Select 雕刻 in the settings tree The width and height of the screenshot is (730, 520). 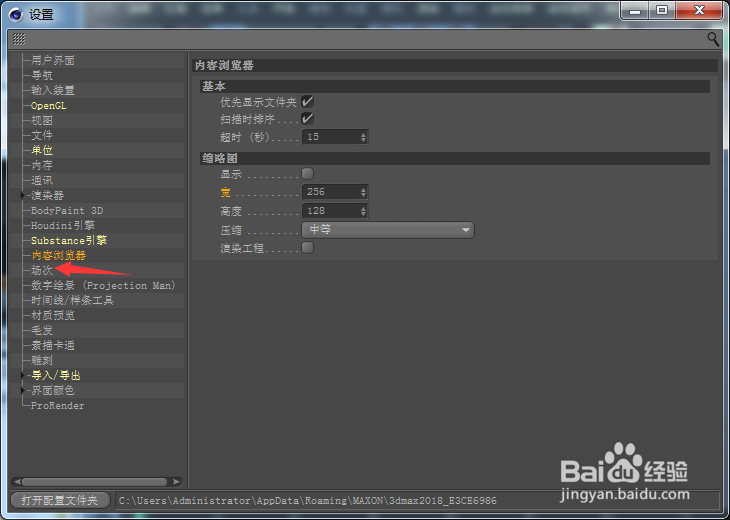[x=42, y=360]
